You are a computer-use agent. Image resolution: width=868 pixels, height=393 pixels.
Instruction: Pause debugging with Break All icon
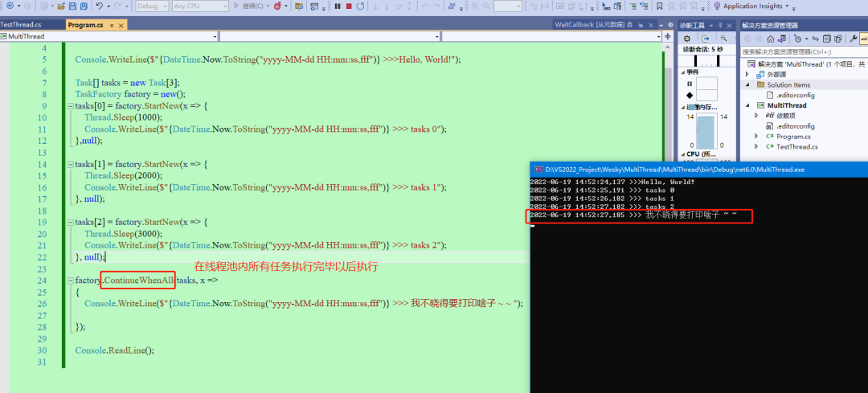click(x=337, y=6)
